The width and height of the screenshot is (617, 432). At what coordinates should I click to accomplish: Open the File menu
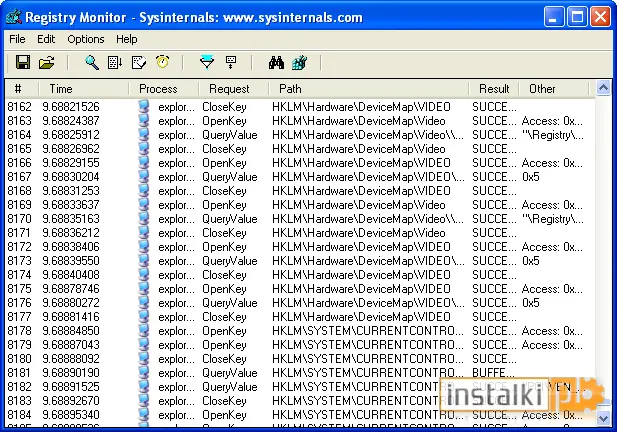tap(17, 39)
